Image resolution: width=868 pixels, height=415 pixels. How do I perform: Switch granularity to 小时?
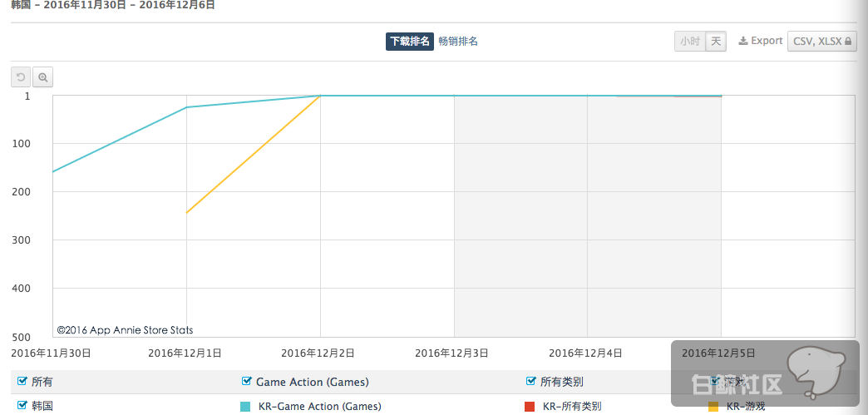point(690,41)
